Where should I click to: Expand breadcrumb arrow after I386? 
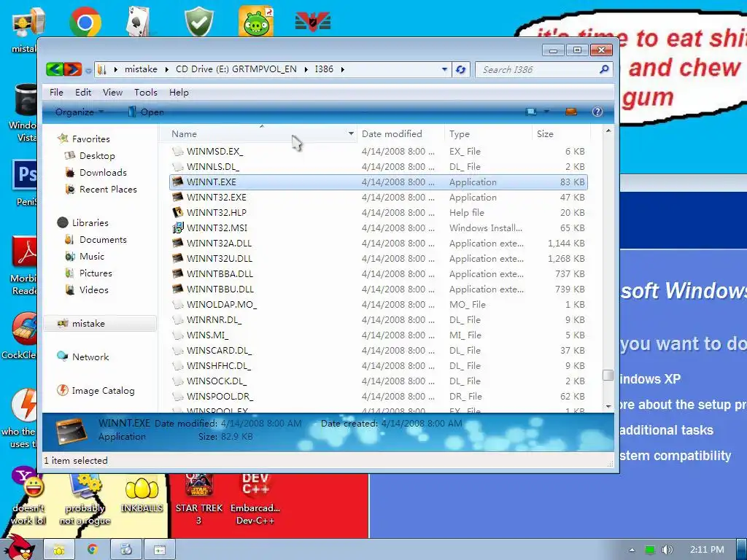tap(343, 69)
